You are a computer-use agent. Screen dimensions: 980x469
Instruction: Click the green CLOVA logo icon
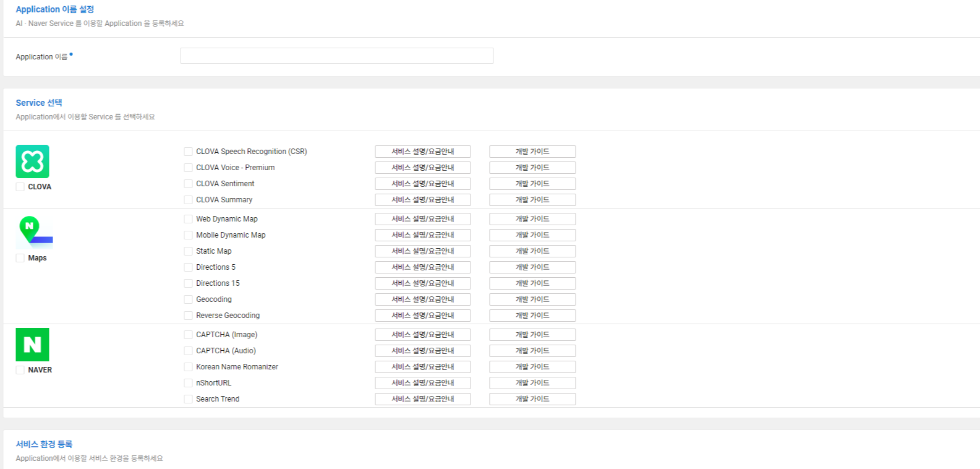pyautogui.click(x=32, y=161)
